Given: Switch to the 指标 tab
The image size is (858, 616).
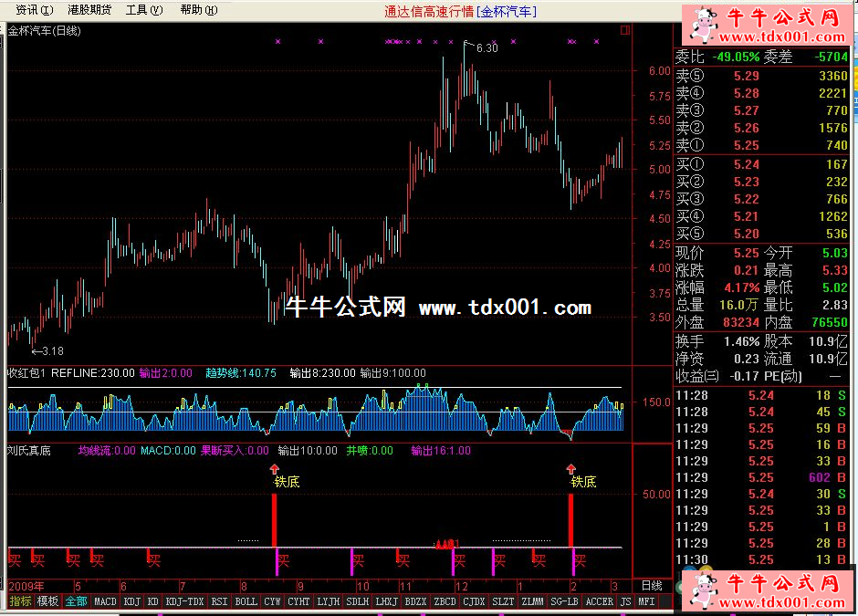Looking at the screenshot, I should coord(21,601).
